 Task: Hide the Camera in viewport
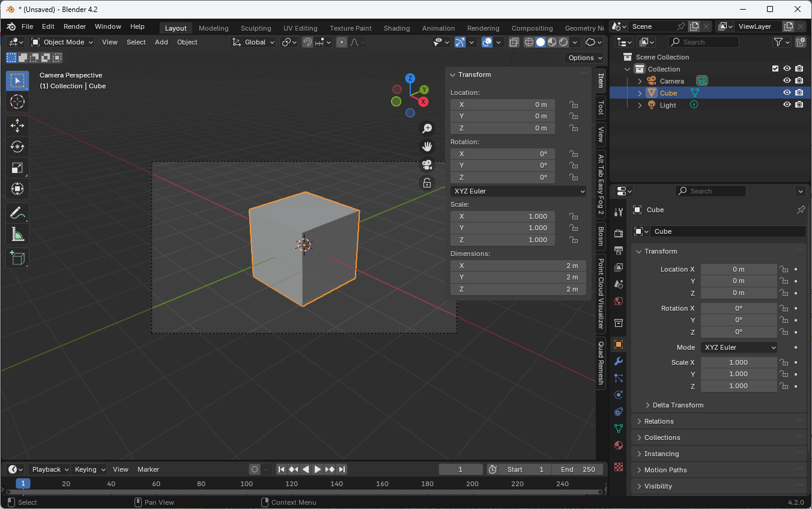click(x=787, y=81)
